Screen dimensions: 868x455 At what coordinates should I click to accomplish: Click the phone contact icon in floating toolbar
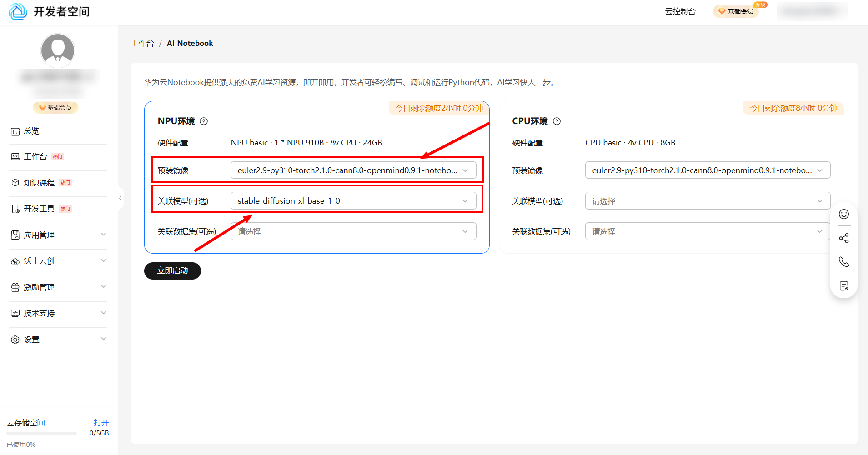click(x=844, y=262)
